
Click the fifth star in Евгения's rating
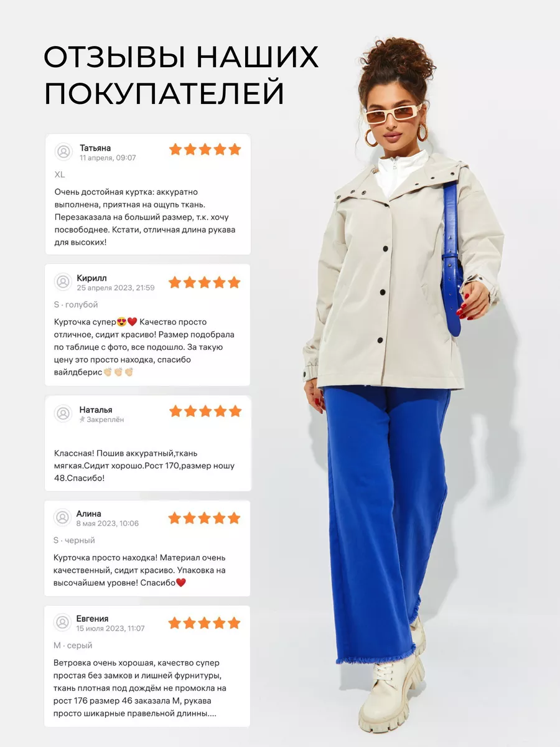(234, 623)
